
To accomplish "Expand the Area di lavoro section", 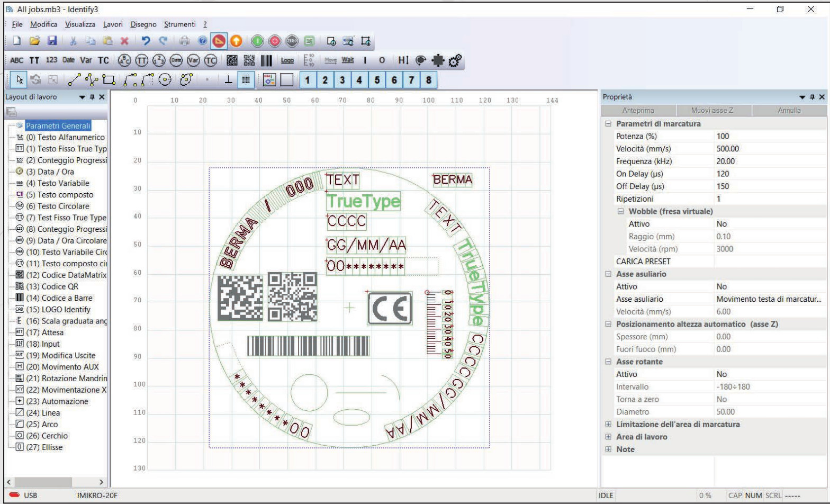I will click(x=608, y=437).
